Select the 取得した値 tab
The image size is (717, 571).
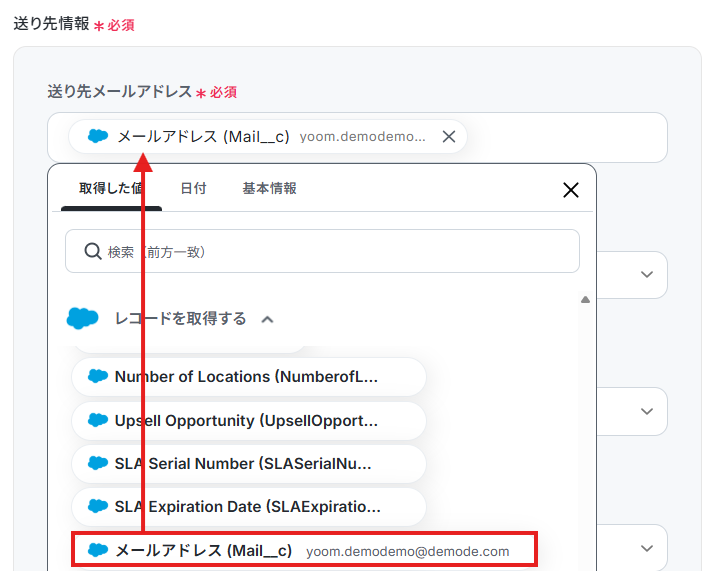(x=111, y=188)
